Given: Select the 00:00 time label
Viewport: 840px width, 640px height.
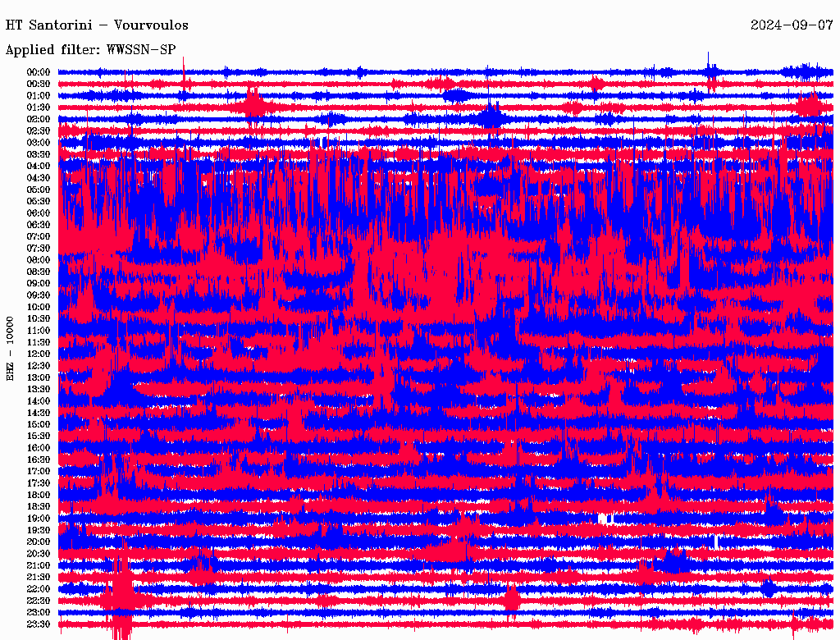Looking at the screenshot, I should 39,72.
